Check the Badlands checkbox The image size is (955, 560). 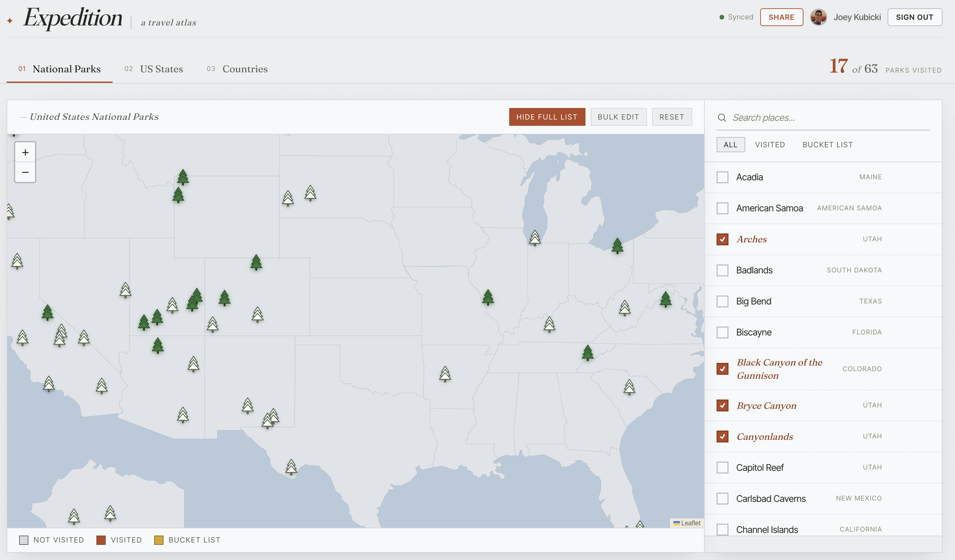point(722,270)
